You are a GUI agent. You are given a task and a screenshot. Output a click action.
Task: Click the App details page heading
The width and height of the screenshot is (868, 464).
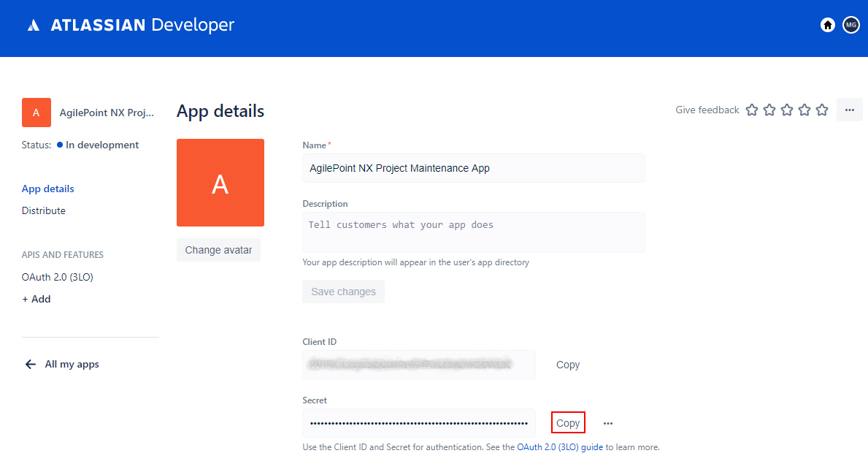[220, 111]
